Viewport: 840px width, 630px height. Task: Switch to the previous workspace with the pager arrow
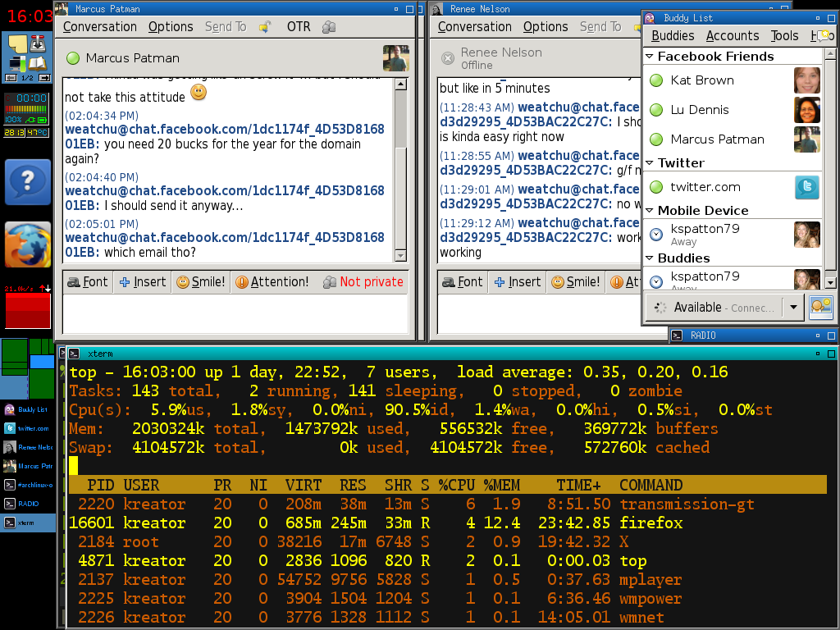[11, 78]
